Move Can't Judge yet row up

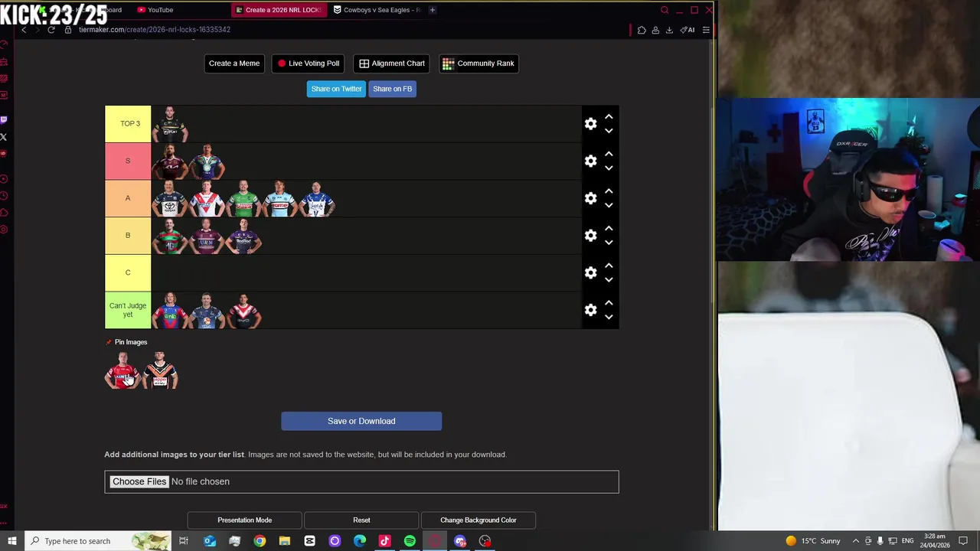(609, 303)
